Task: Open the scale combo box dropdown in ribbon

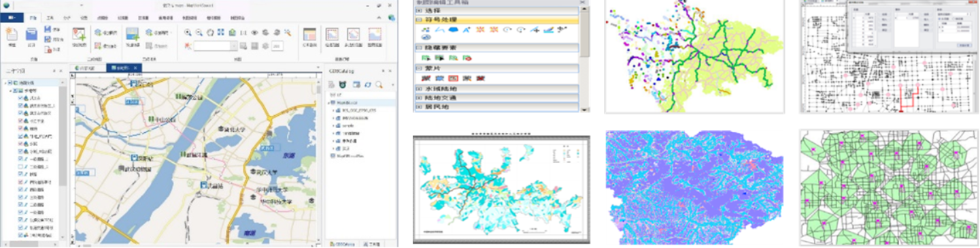Action: (x=233, y=46)
